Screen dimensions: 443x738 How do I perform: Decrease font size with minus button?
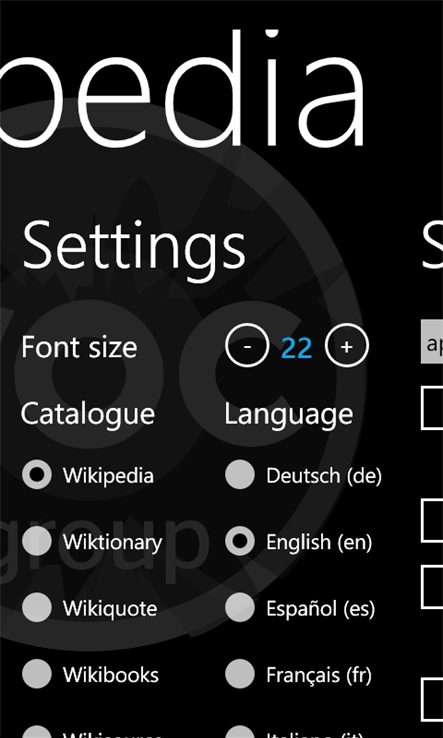click(x=247, y=346)
